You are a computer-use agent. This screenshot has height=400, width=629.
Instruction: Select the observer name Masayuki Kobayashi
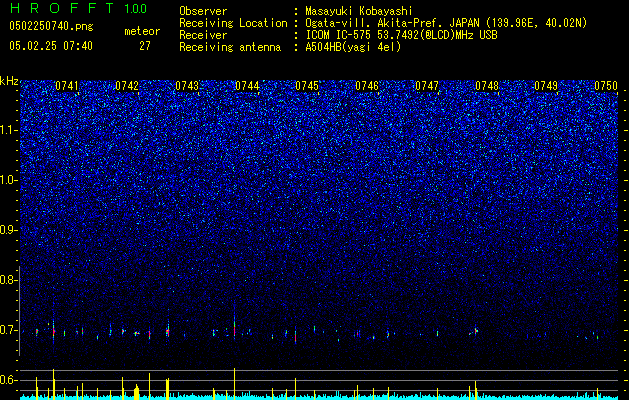359,11
